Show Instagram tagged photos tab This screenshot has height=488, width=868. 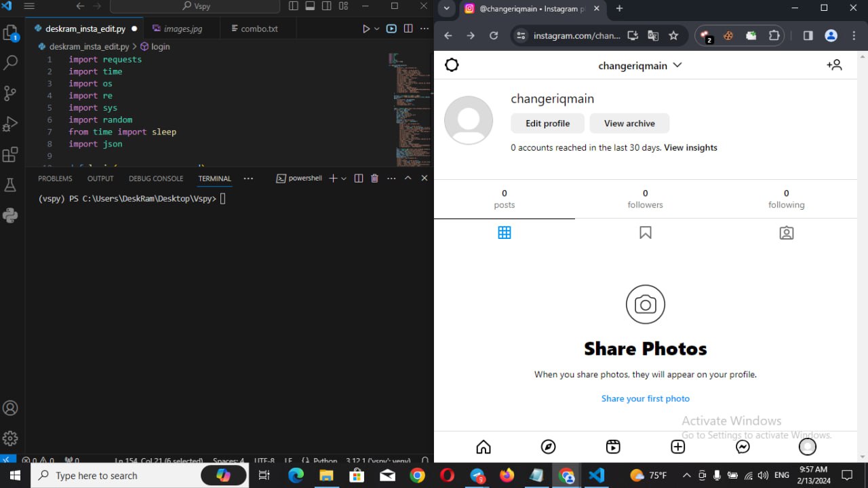787,233
